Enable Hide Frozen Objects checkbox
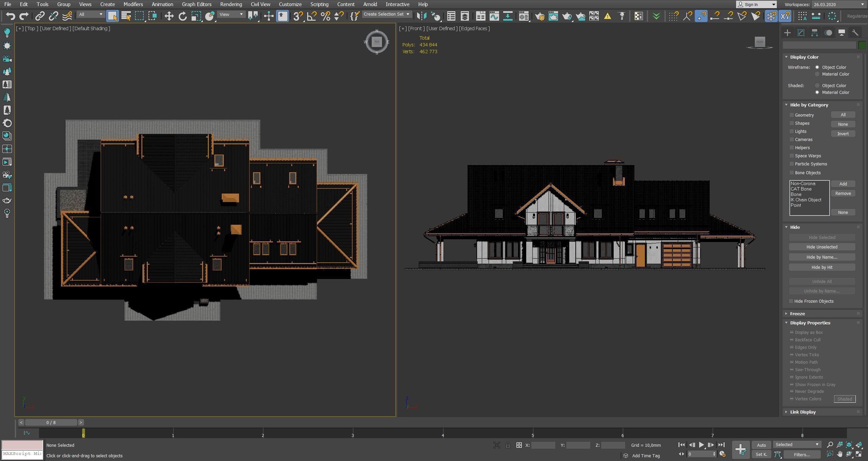868x461 pixels. pos(791,301)
